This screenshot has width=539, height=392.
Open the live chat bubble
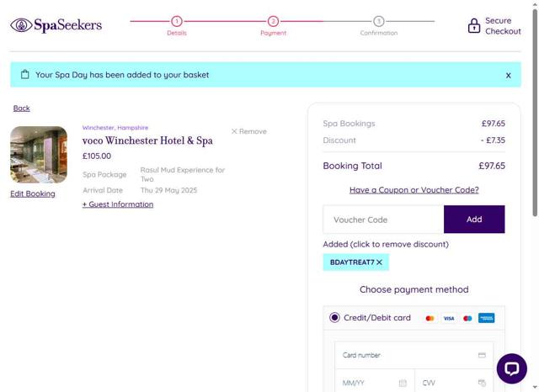pyautogui.click(x=511, y=368)
